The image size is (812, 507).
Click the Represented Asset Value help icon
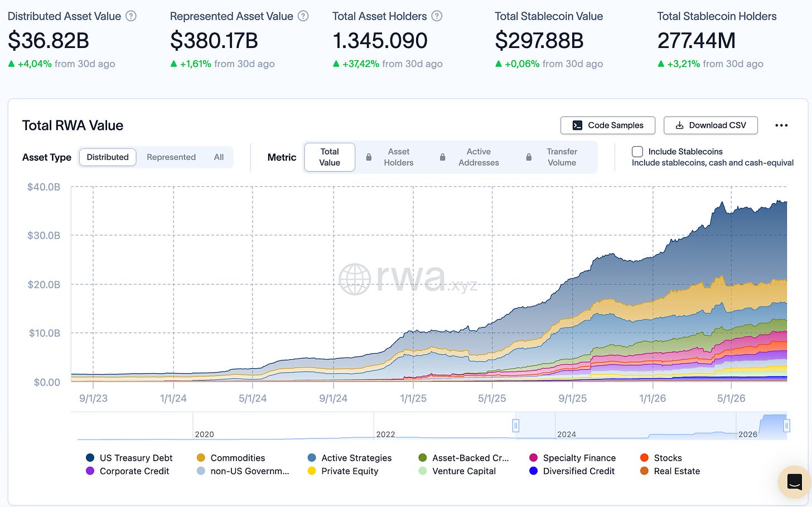[x=303, y=16]
